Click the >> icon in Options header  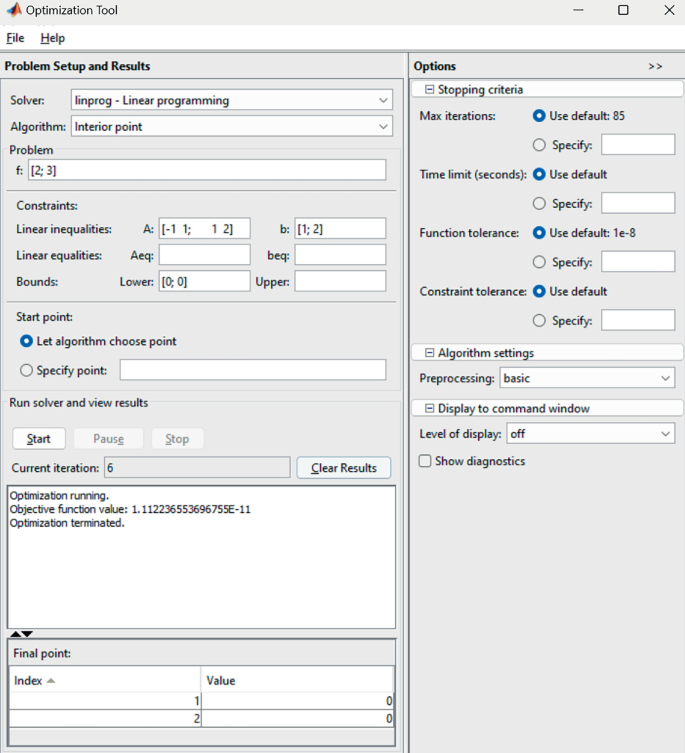(655, 66)
